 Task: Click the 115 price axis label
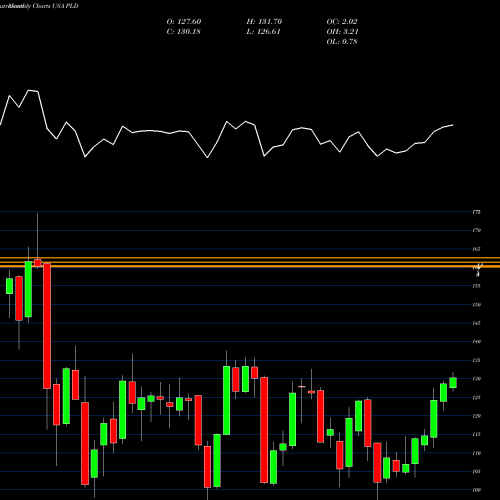pyautogui.click(x=477, y=434)
